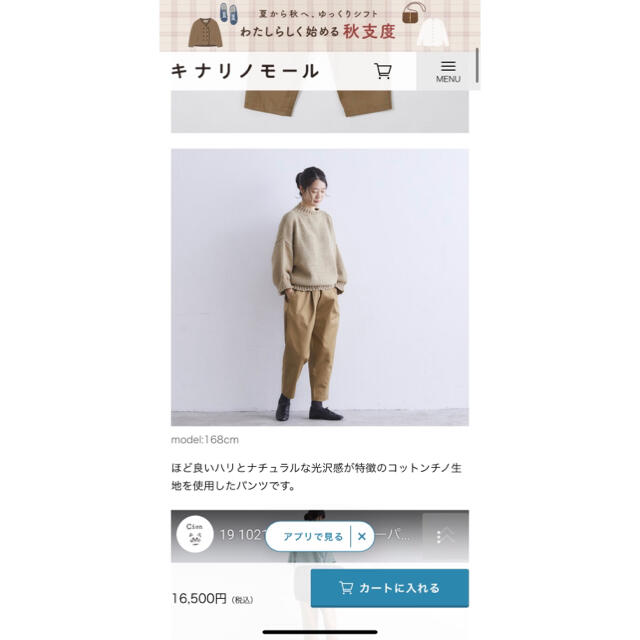Image resolution: width=640 pixels, height=640 pixels.
Task: Open the camel pants image under header
Action: [320, 111]
